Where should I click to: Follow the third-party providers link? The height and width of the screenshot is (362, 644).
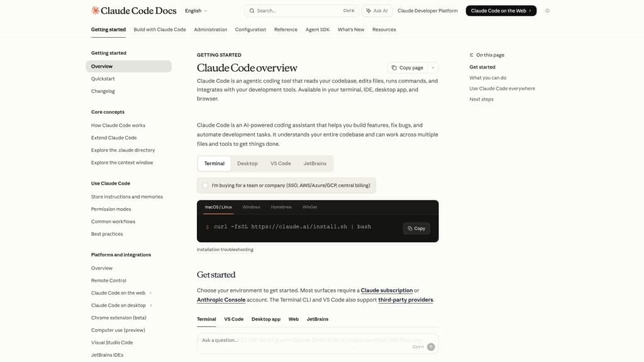pos(406,300)
